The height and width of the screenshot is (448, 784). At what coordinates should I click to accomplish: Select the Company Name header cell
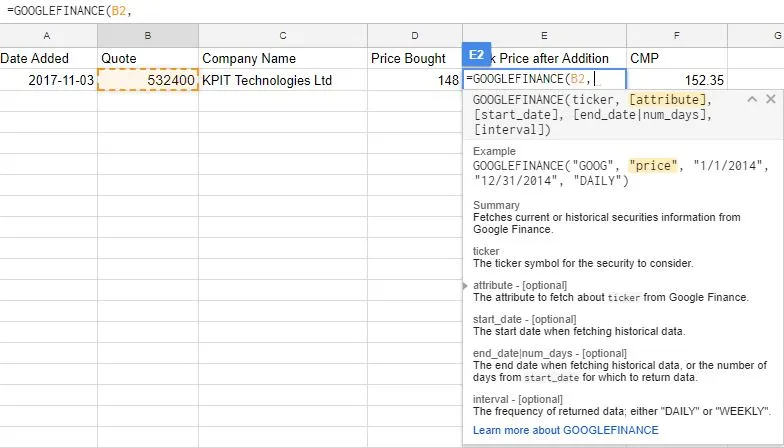283,58
